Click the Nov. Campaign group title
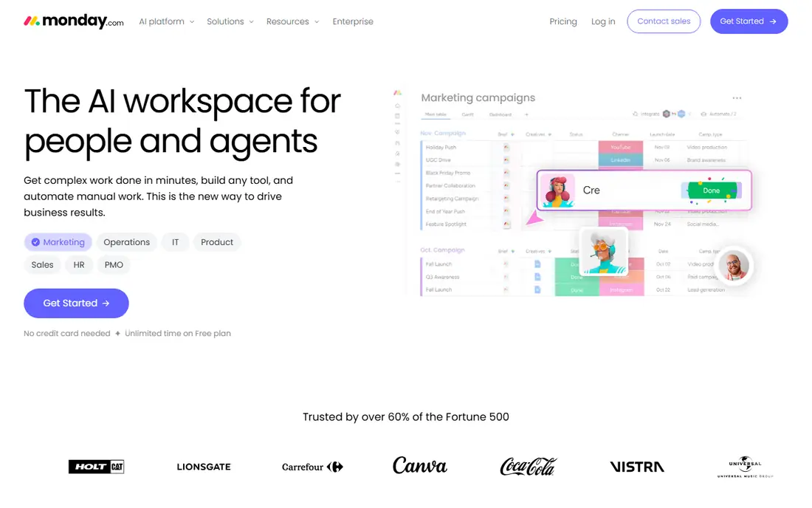The image size is (812, 508). pos(443,134)
